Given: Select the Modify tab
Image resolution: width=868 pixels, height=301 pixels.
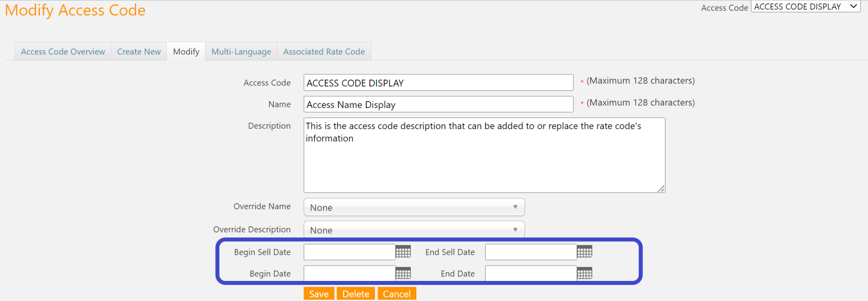Looking at the screenshot, I should point(186,51).
